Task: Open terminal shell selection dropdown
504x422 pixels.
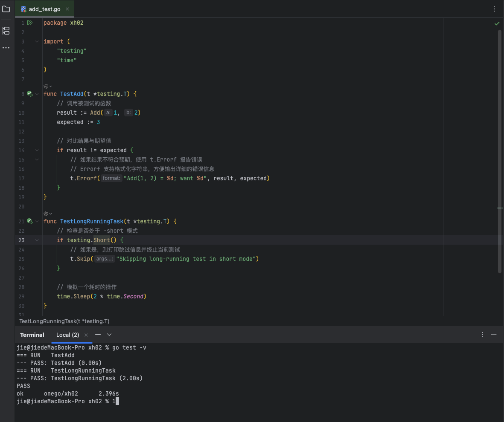Action: tap(109, 335)
